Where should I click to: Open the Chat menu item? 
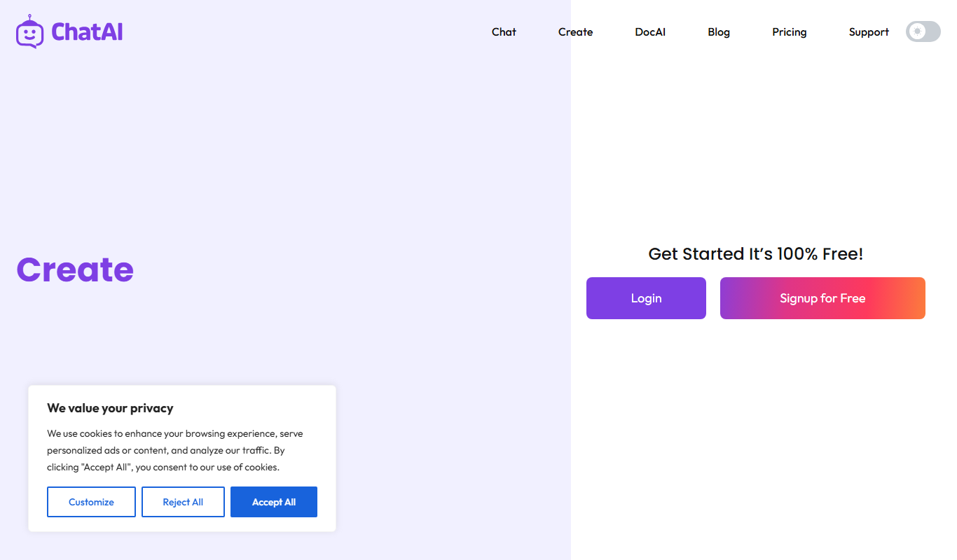pos(504,32)
